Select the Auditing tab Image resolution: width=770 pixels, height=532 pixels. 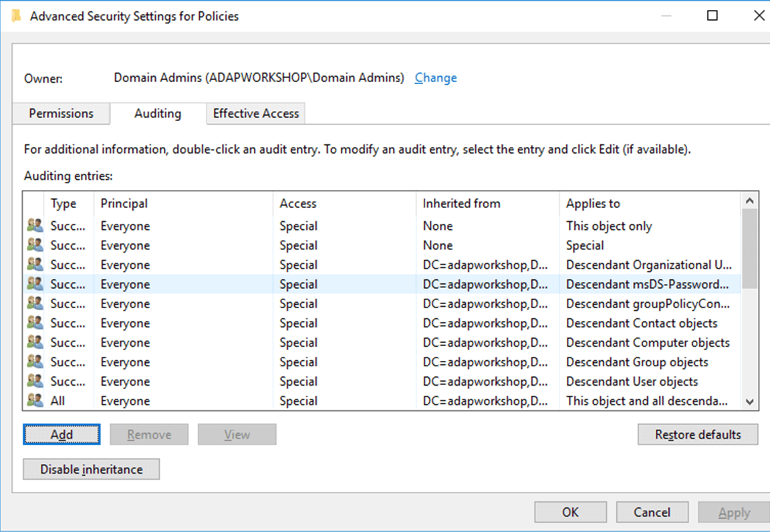(x=158, y=114)
